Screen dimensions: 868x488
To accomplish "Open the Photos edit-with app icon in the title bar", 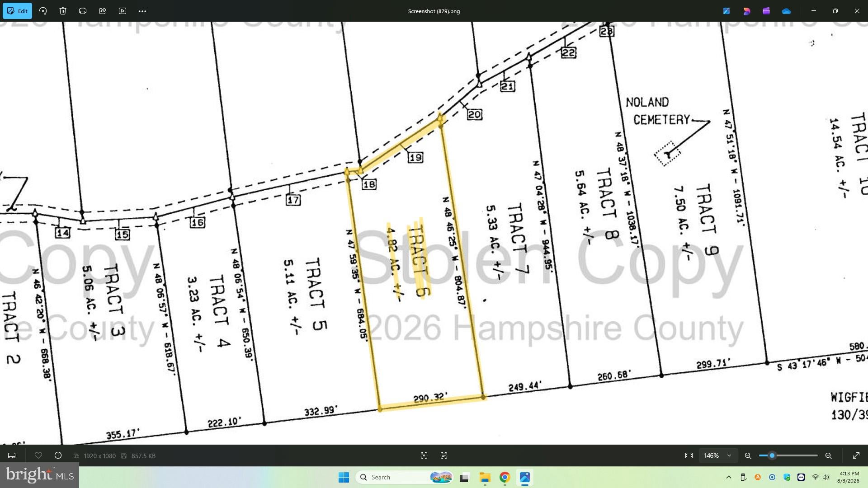I will pyautogui.click(x=726, y=11).
